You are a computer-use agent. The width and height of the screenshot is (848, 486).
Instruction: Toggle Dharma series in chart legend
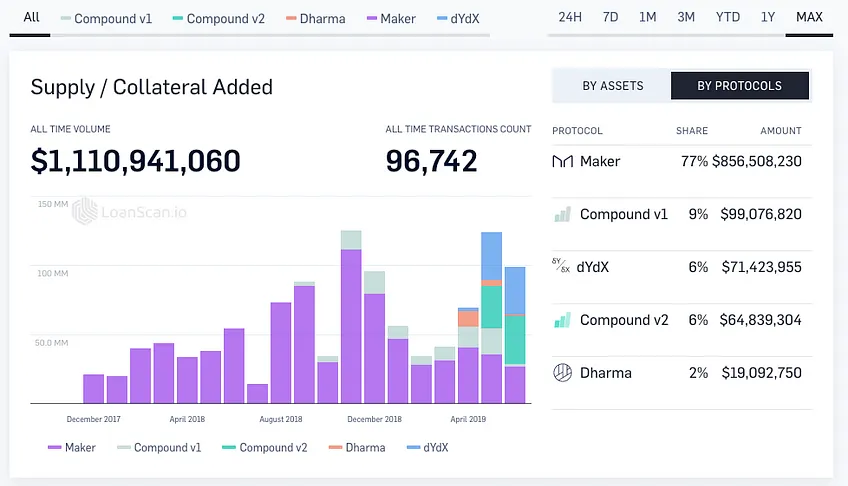[x=357, y=448]
